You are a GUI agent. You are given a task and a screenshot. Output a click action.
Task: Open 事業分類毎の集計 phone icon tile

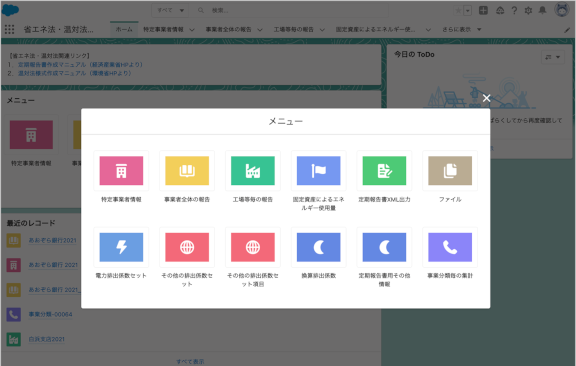pyautogui.click(x=450, y=247)
